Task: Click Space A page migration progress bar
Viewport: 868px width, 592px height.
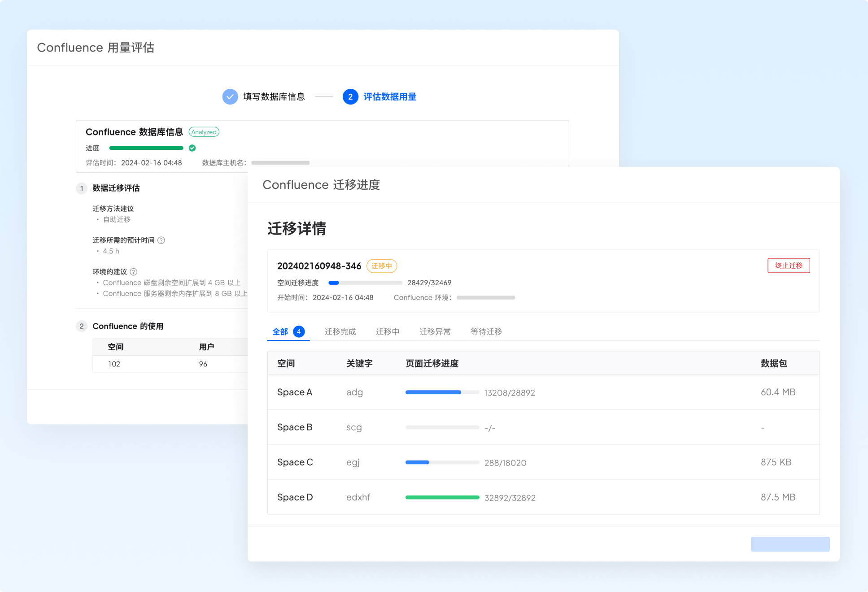Action: 442,392
